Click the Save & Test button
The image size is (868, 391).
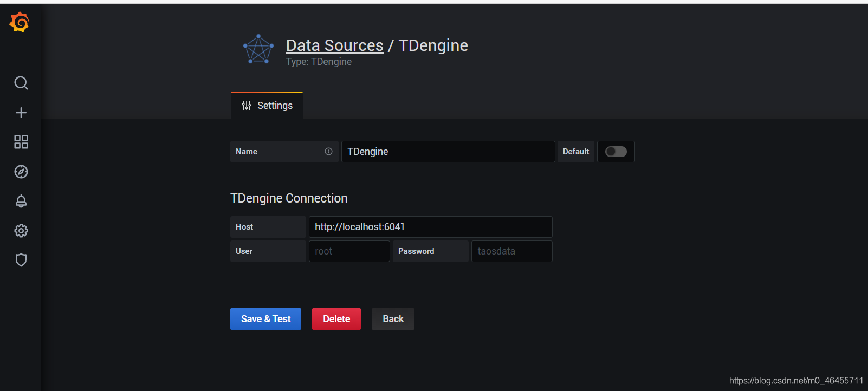[x=265, y=319]
